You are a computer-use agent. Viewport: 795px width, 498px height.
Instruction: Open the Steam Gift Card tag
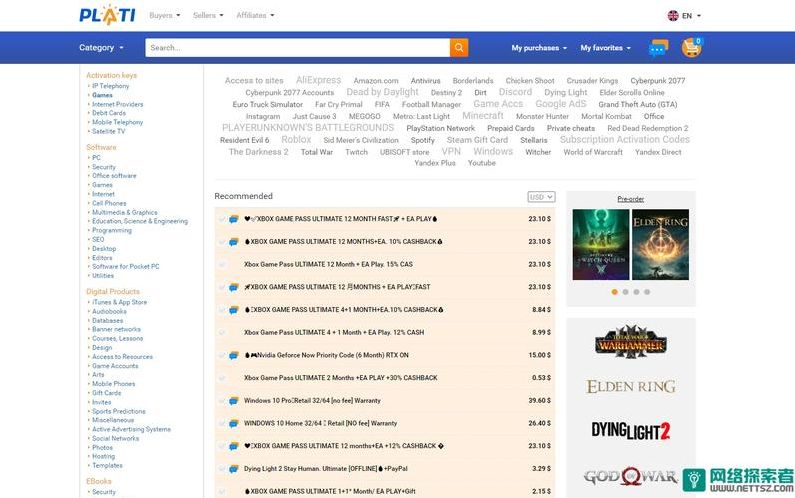(477, 140)
